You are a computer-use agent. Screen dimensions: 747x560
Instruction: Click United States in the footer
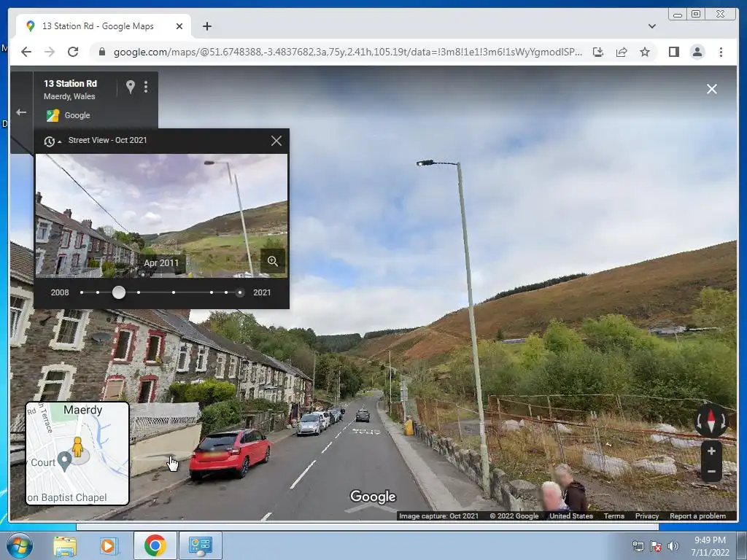point(570,516)
